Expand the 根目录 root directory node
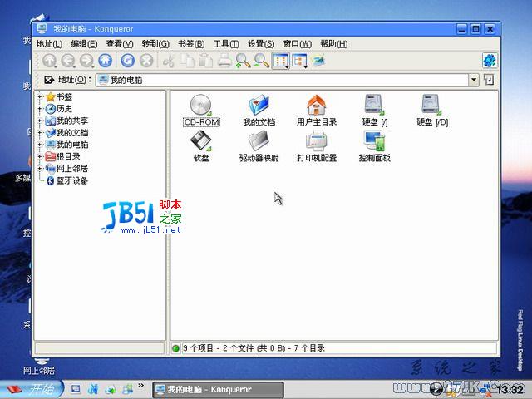This screenshot has height=399, width=532. (x=40, y=156)
